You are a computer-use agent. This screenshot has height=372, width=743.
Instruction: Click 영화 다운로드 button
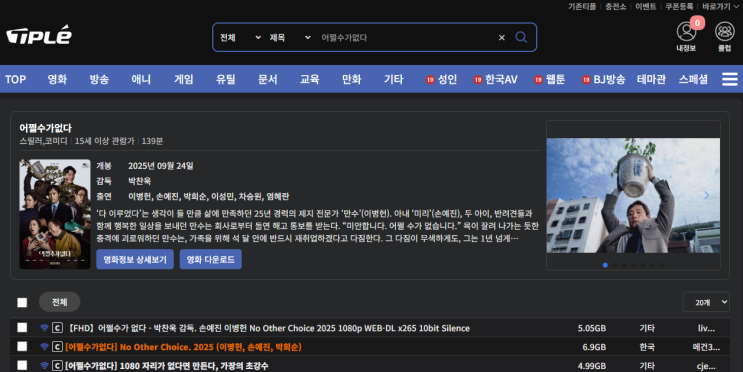coord(210,259)
